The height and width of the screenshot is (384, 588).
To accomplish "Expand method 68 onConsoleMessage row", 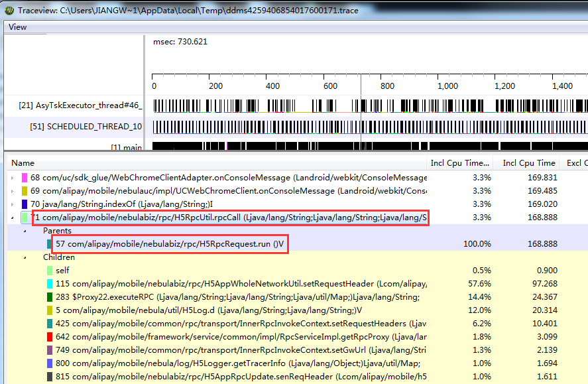I will pyautogui.click(x=12, y=178).
